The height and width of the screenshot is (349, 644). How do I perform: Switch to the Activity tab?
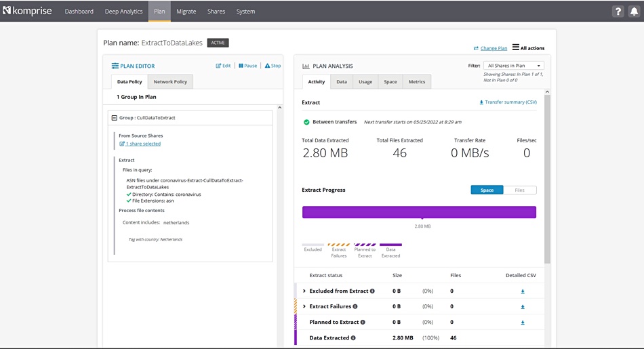(317, 82)
